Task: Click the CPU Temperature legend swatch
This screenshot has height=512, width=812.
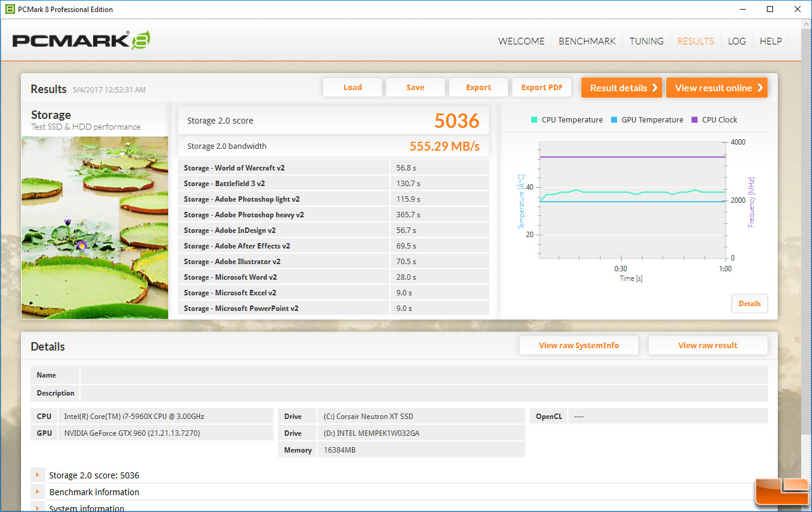Action: (x=534, y=119)
